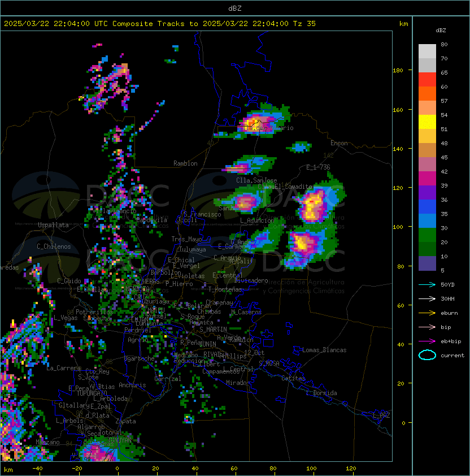Screen dimensions: 470x476
Task: Click the 'current' legend label
Action: coord(452,356)
